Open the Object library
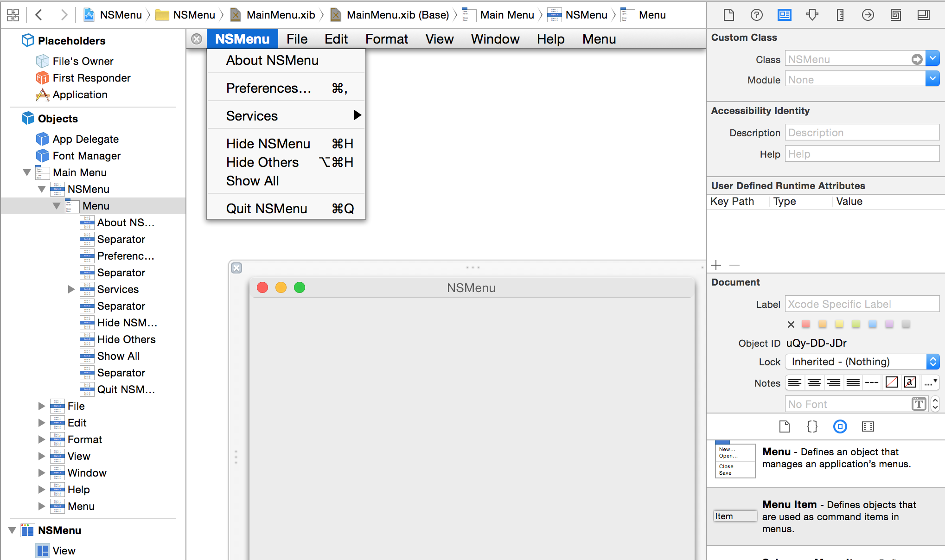 pyautogui.click(x=840, y=426)
